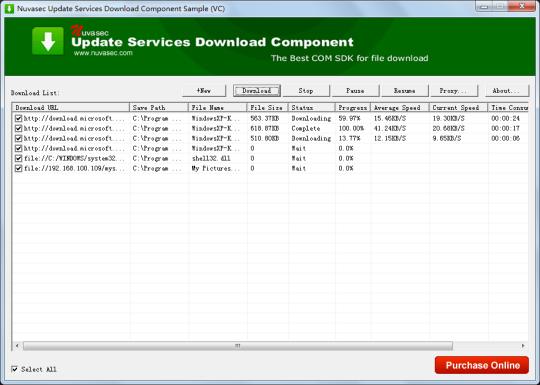Close the Nuvasec sample window
Image resolution: width=540 pixels, height=385 pixels.
(522, 6)
